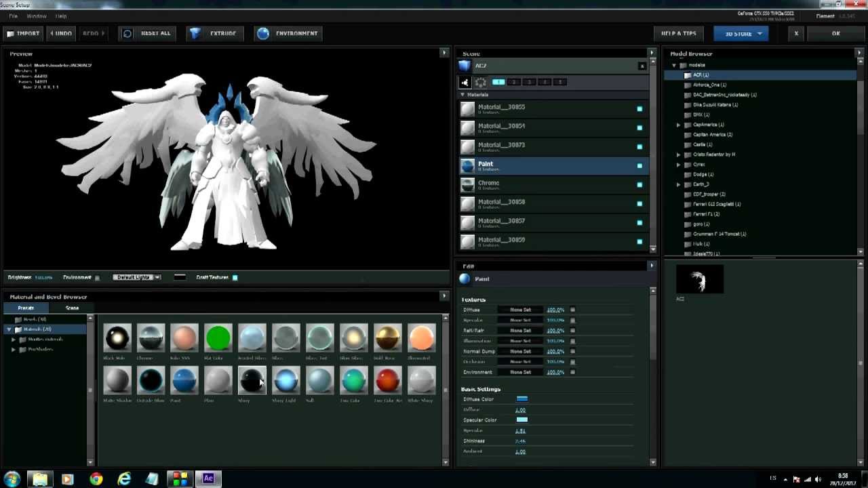Click the Paint sphere icon in Edit panel
Viewport: 868px width, 488px height.
[x=465, y=279]
